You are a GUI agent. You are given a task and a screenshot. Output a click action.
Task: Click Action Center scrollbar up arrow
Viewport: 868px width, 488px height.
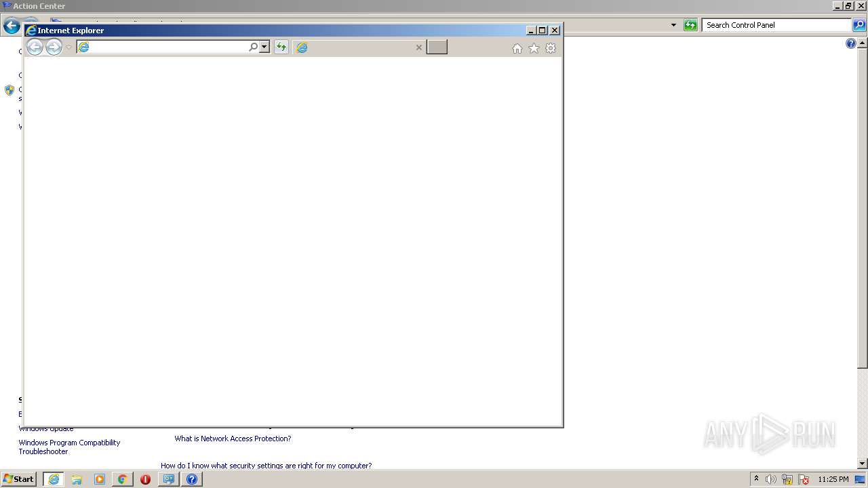pyautogui.click(x=863, y=42)
